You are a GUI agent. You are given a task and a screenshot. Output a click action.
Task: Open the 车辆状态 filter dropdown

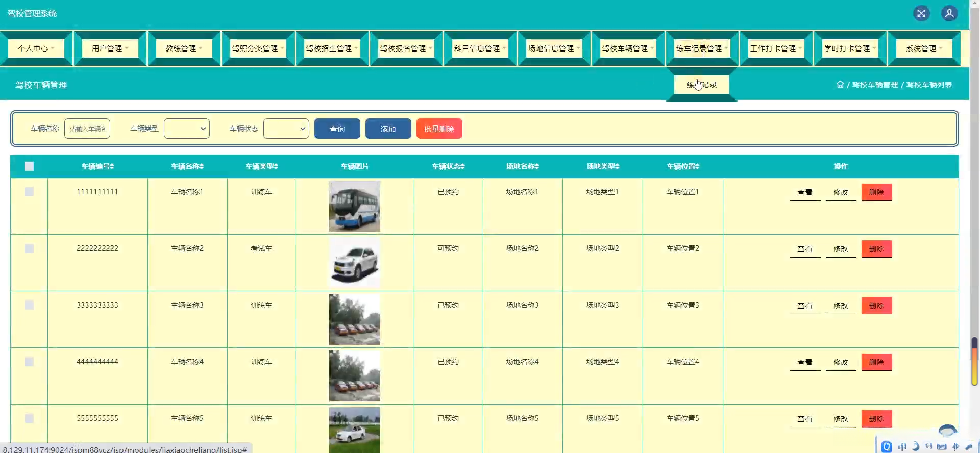pyautogui.click(x=286, y=129)
